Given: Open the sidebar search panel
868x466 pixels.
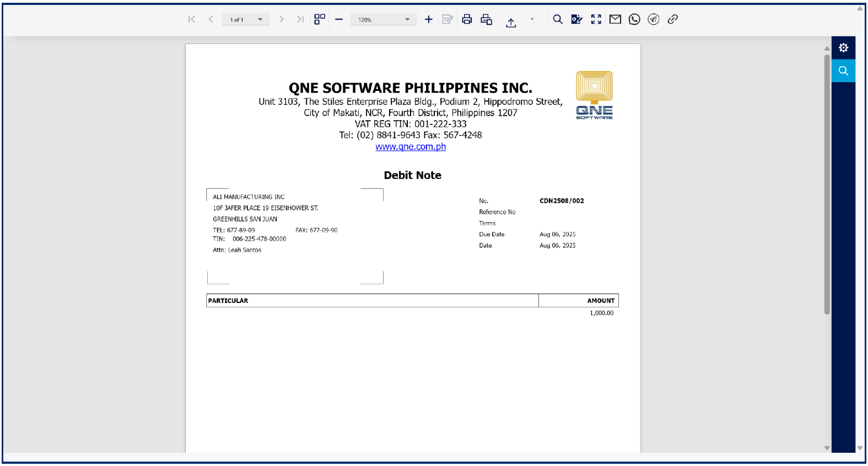Looking at the screenshot, I should (843, 71).
